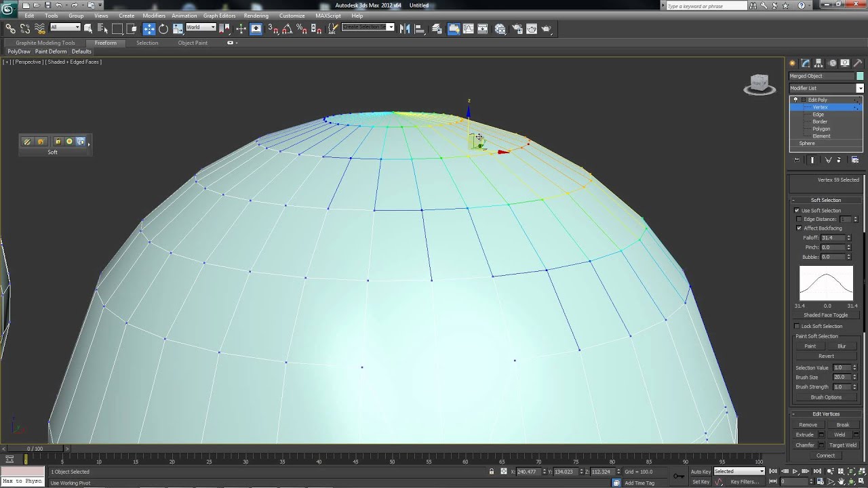Toggle the Percent Snap icon
This screenshot has height=488, width=868.
(302, 28)
